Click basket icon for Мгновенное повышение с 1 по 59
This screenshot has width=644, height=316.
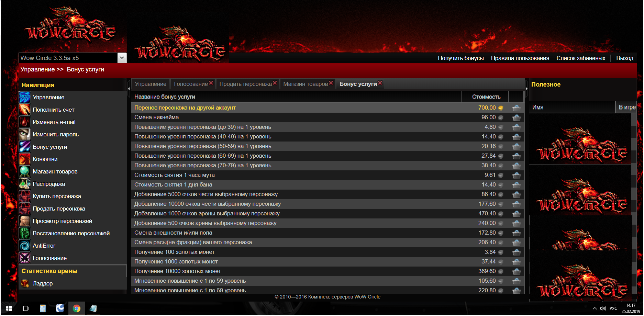pyautogui.click(x=516, y=281)
